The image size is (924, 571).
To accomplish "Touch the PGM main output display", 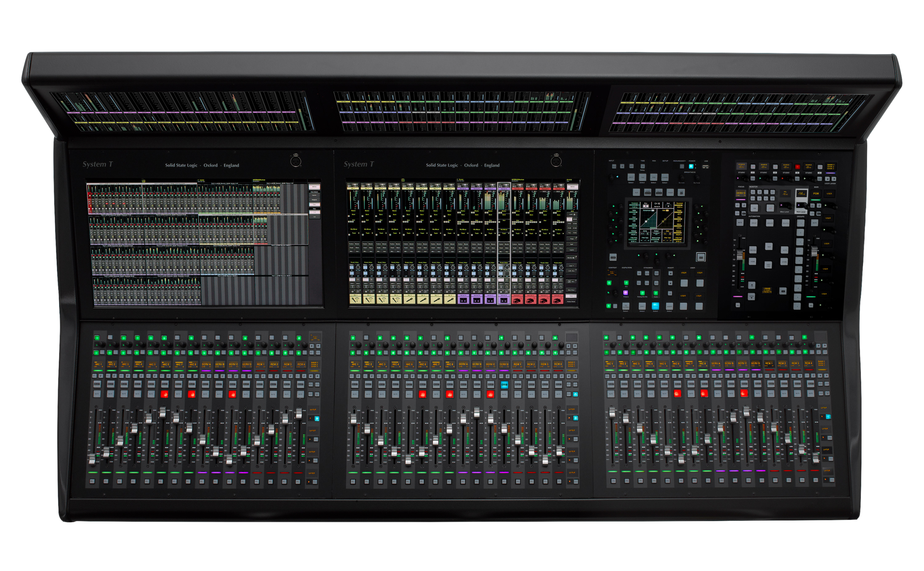I will 816,194.
